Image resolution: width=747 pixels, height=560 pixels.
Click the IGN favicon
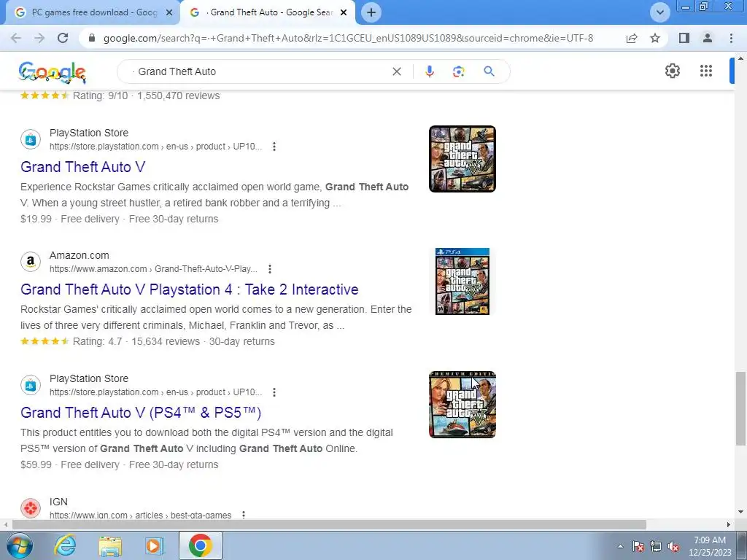click(x=31, y=508)
